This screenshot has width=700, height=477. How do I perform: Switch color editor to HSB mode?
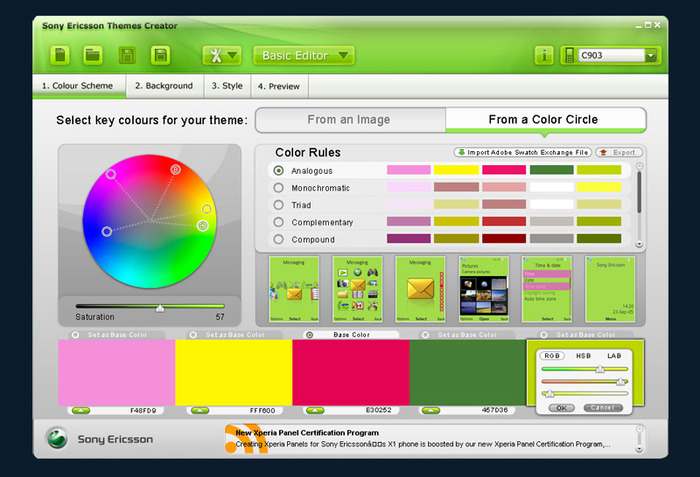click(583, 356)
